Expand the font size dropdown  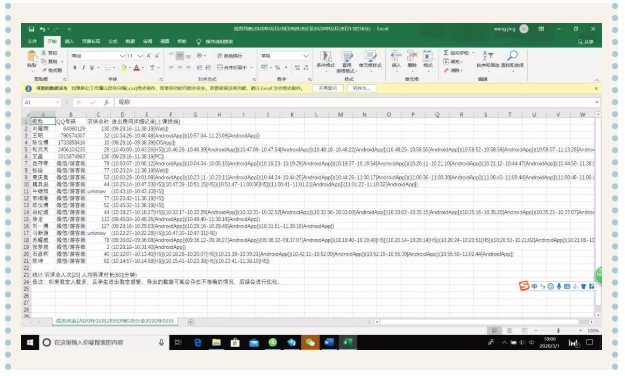(140, 56)
